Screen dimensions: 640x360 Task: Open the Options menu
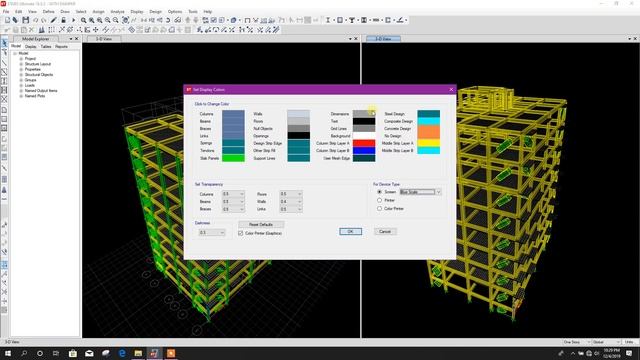[175, 11]
